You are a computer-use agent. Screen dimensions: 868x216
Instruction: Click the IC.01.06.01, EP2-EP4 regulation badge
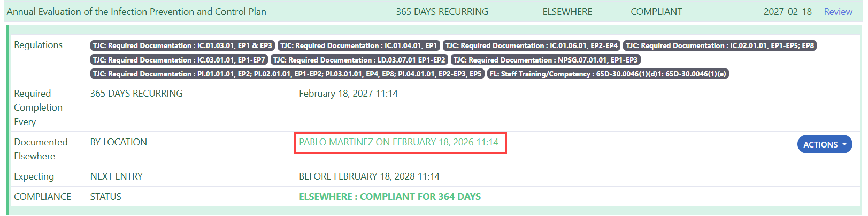coord(532,46)
